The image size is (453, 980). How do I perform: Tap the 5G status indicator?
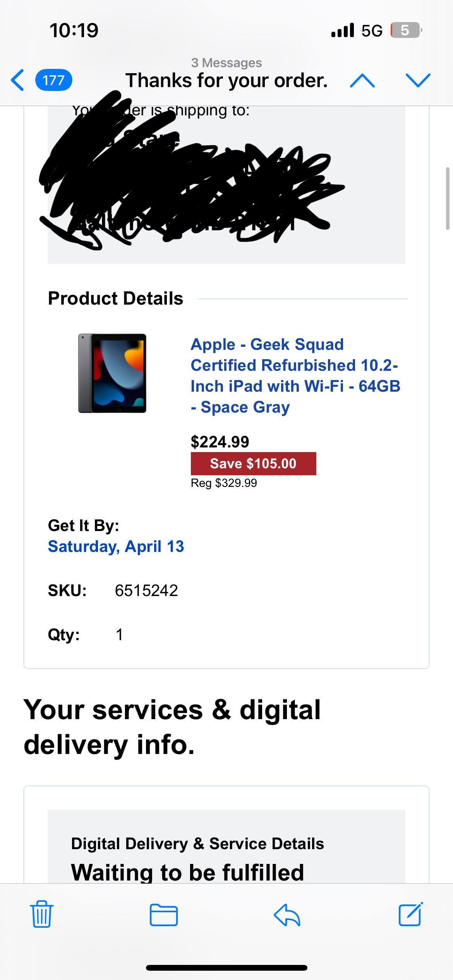pos(372,30)
